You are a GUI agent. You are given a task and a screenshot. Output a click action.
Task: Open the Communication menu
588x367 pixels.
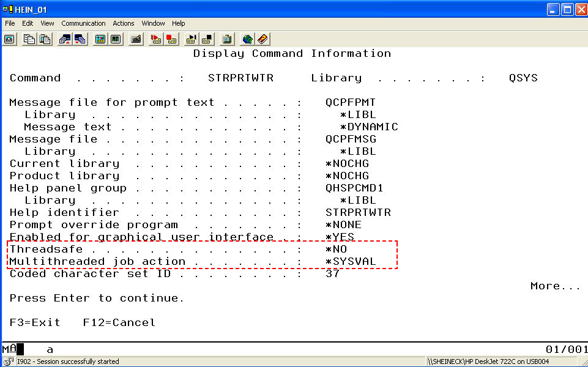(x=83, y=23)
